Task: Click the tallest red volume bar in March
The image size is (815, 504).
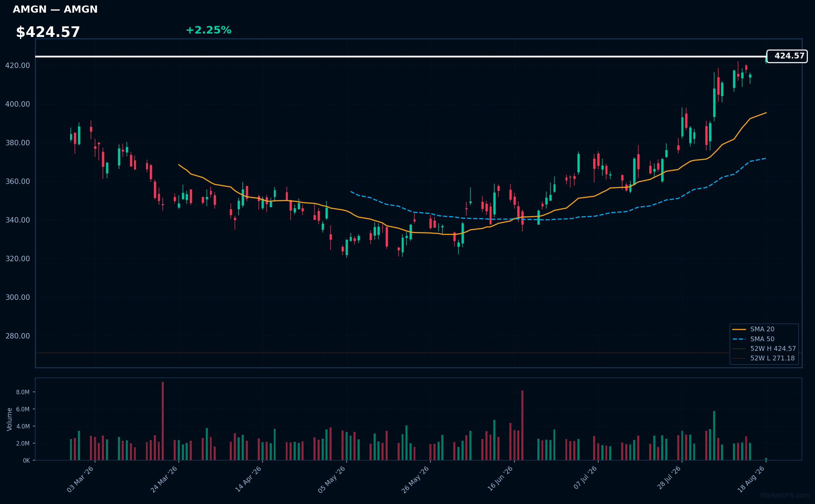Action: click(x=163, y=421)
